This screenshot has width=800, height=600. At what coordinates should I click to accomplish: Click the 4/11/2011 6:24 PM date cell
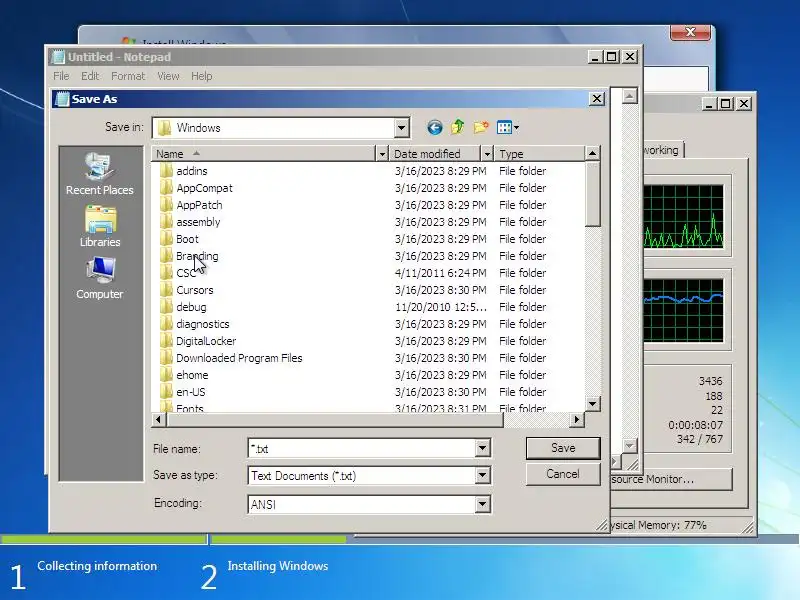pos(441,272)
